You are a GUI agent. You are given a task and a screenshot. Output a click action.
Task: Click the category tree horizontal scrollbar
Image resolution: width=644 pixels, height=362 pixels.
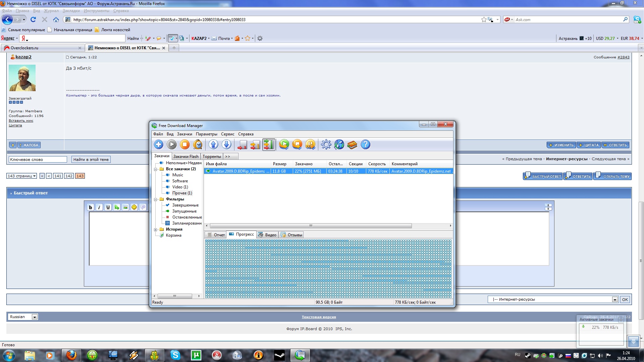point(175,296)
